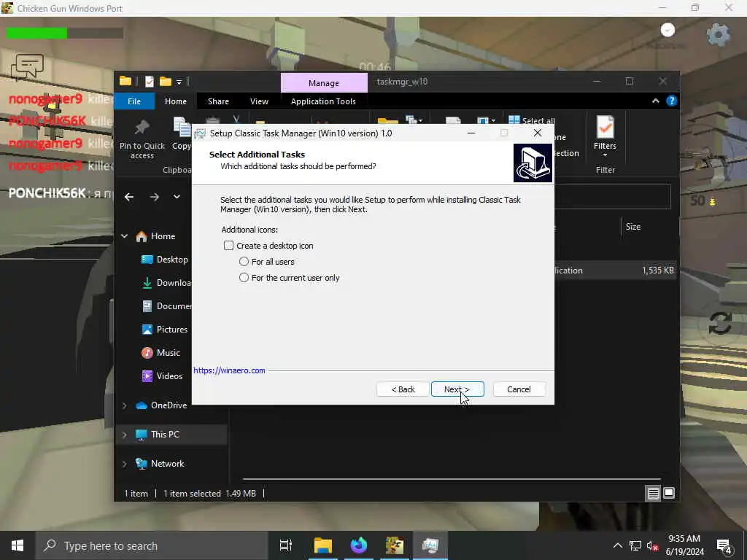
Task: Open the Filters ribbon dropdown
Action: click(605, 137)
